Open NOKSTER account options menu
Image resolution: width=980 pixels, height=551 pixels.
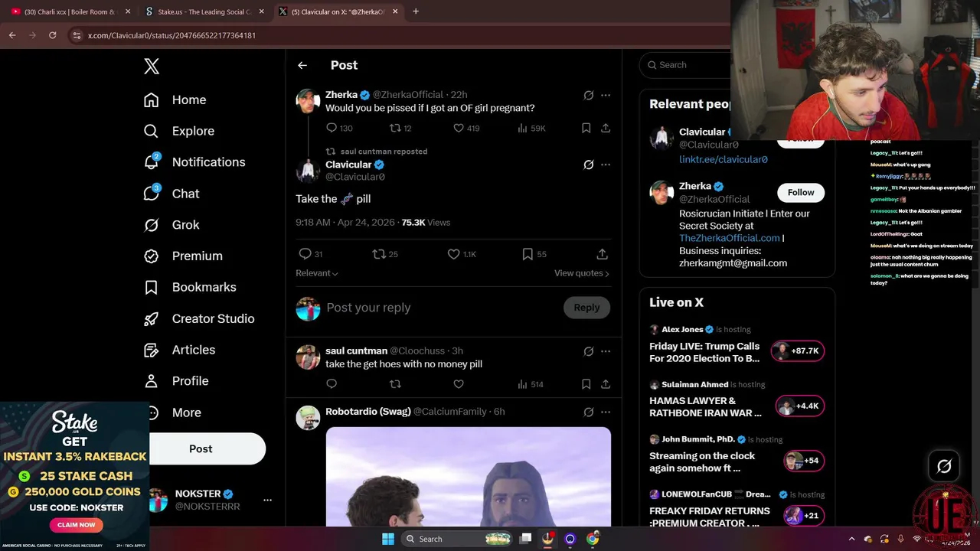pos(267,500)
